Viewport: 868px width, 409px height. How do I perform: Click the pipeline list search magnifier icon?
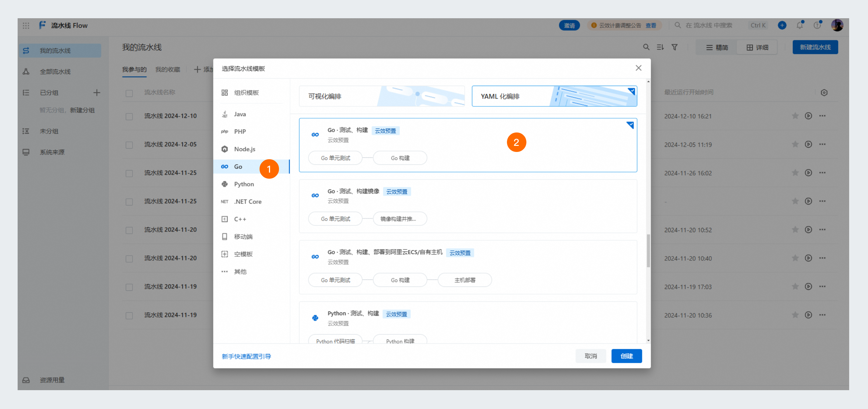pyautogui.click(x=646, y=47)
